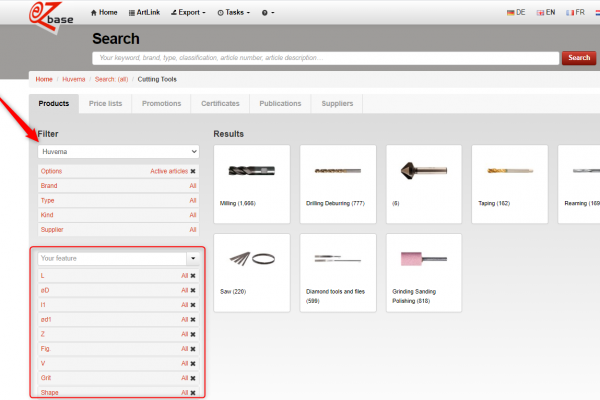Switch language to German (DE flag)
600x400 pixels.
click(x=517, y=12)
